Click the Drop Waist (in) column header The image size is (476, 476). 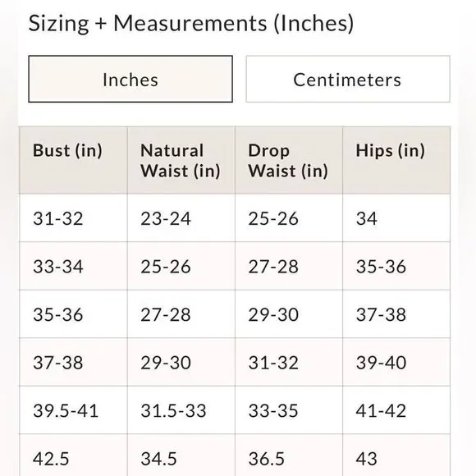tap(289, 160)
